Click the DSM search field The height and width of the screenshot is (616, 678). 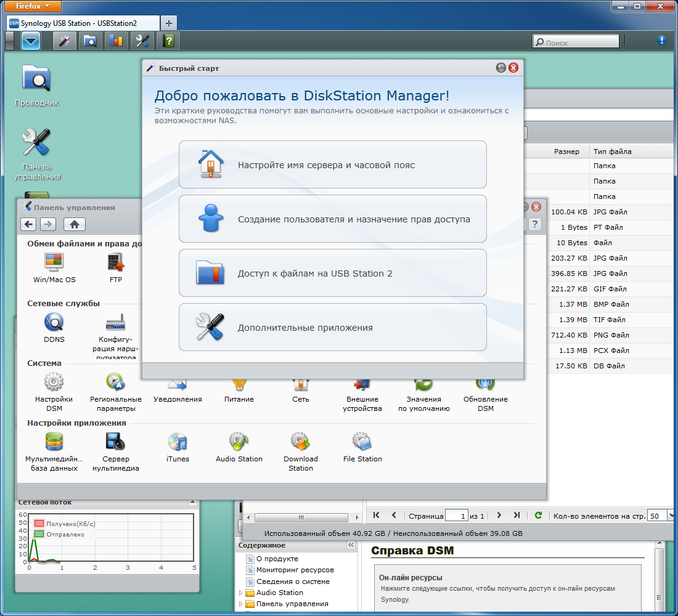576,41
